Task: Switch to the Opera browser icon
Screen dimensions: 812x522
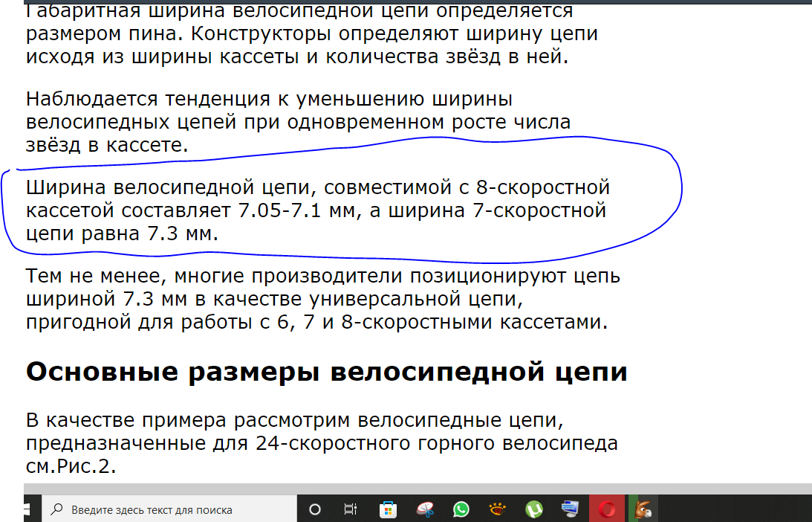Action: point(607,509)
